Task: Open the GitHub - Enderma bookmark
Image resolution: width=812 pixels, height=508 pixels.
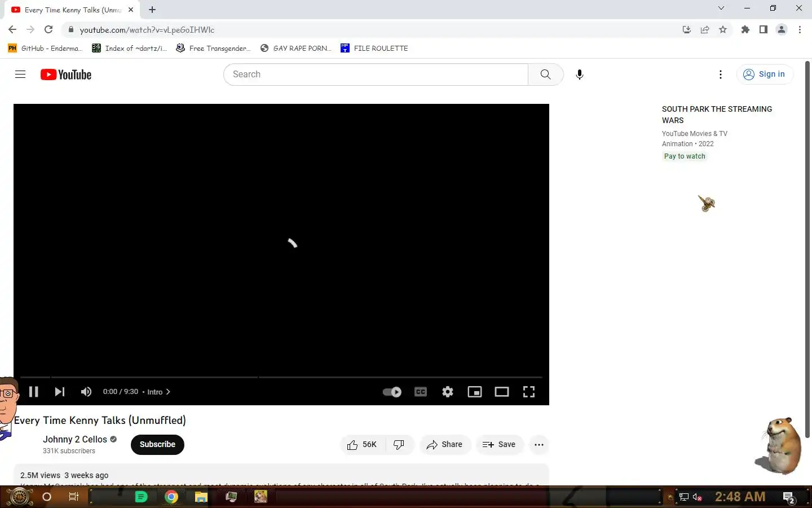Action: [x=45, y=48]
